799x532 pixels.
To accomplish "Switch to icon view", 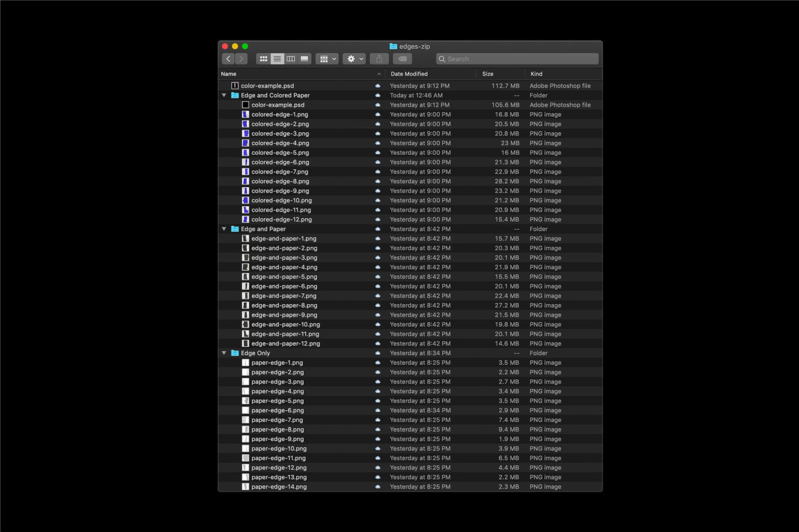I will [x=263, y=59].
